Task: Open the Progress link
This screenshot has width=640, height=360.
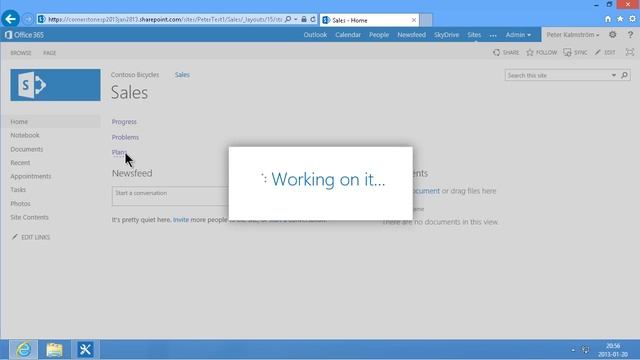Action: (124, 122)
